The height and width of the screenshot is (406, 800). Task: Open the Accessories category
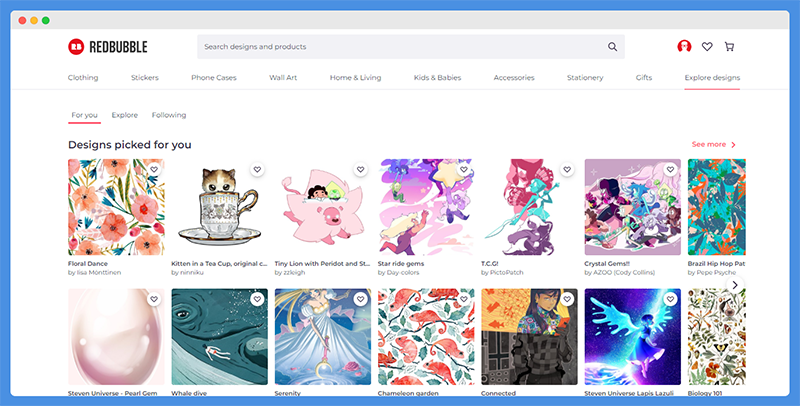click(x=514, y=78)
